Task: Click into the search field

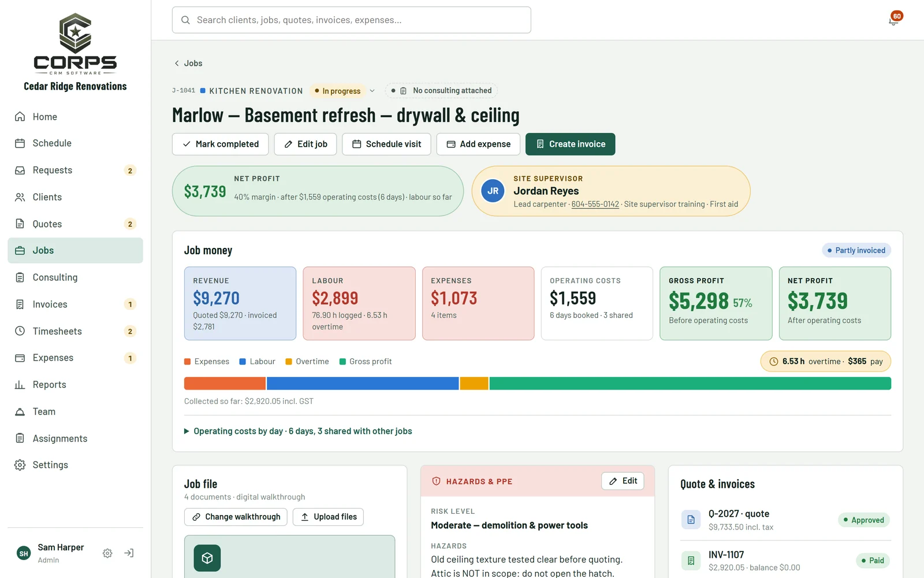Action: pyautogui.click(x=351, y=20)
